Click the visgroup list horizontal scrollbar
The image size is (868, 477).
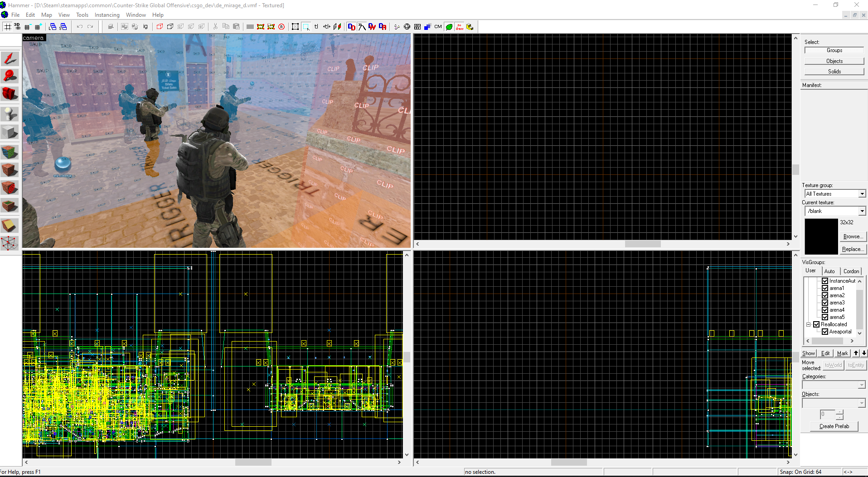tap(830, 341)
